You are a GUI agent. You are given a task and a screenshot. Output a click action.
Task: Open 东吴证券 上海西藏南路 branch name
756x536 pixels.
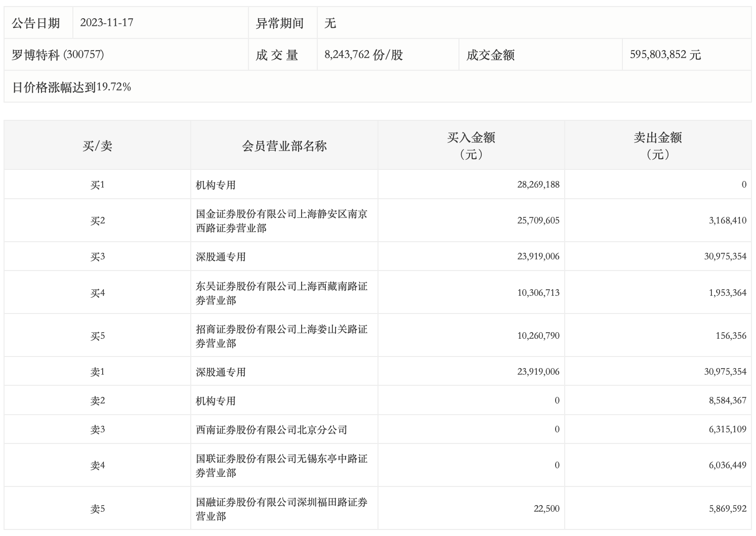pos(281,293)
